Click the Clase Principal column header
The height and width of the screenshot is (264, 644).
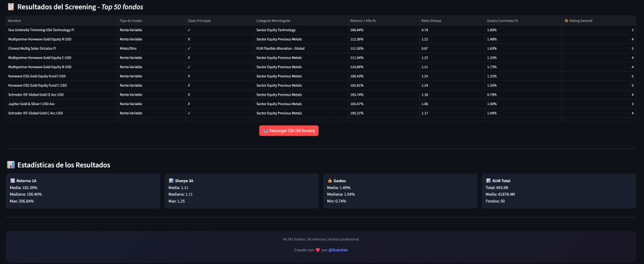pos(220,20)
